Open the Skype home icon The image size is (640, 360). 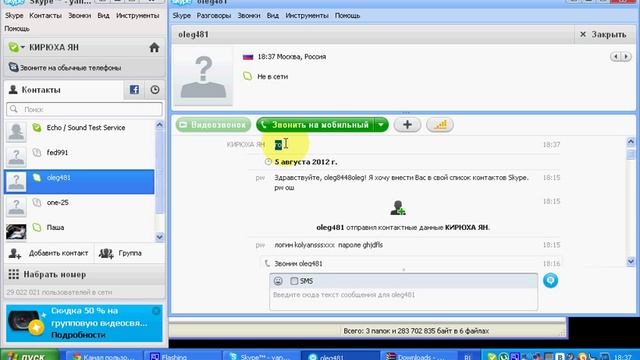[154, 47]
